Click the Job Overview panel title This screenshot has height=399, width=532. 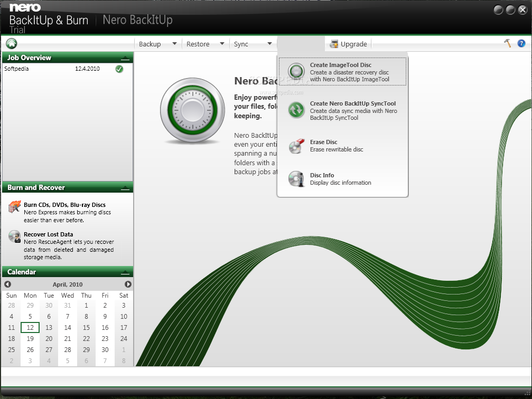(x=29, y=58)
